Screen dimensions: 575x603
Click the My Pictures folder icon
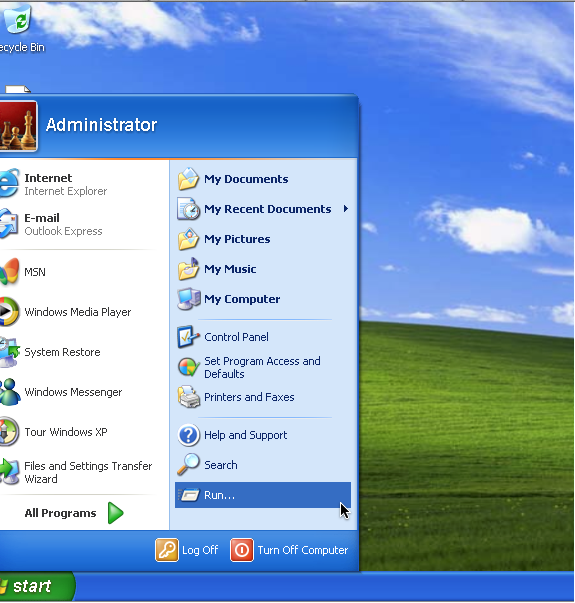pyautogui.click(x=188, y=239)
